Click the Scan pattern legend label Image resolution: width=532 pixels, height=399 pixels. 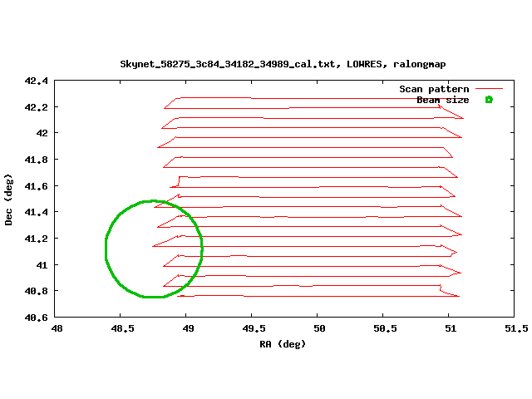pos(434,89)
